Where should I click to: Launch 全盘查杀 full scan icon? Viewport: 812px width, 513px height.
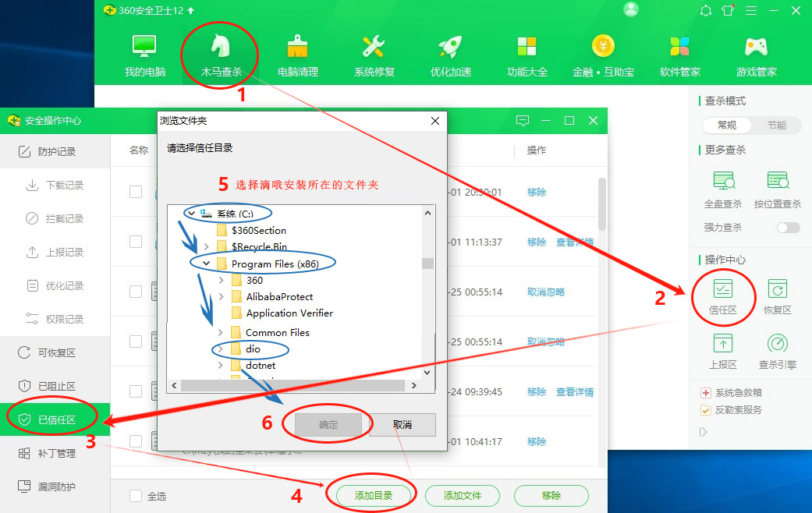[x=722, y=182]
